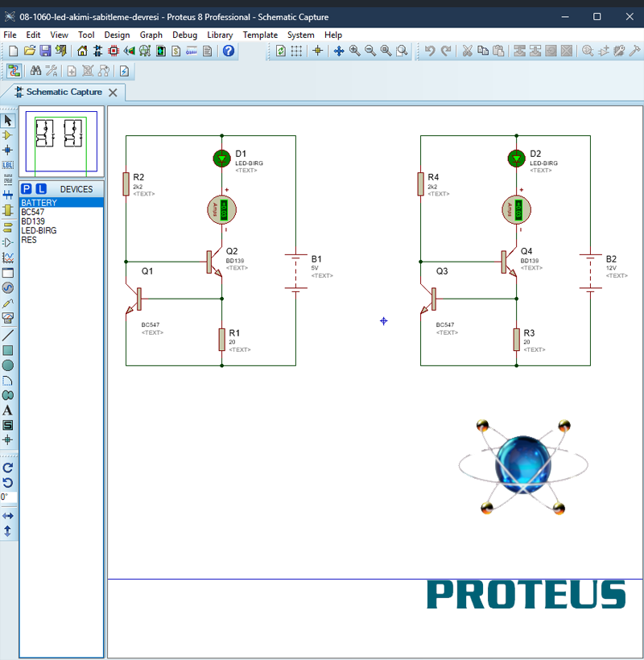This screenshot has width=644, height=660.
Task: Select the 2D graphics circle tool
Action: pyautogui.click(x=8, y=365)
